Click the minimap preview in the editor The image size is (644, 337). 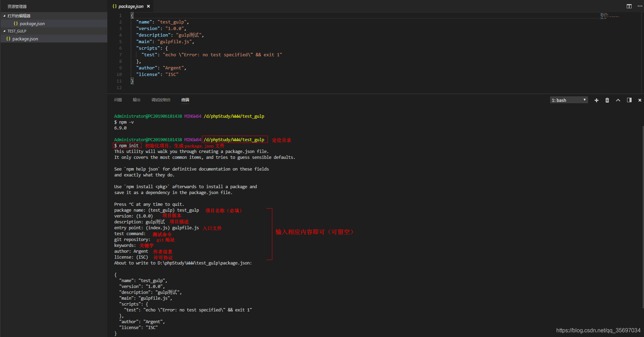(610, 16)
